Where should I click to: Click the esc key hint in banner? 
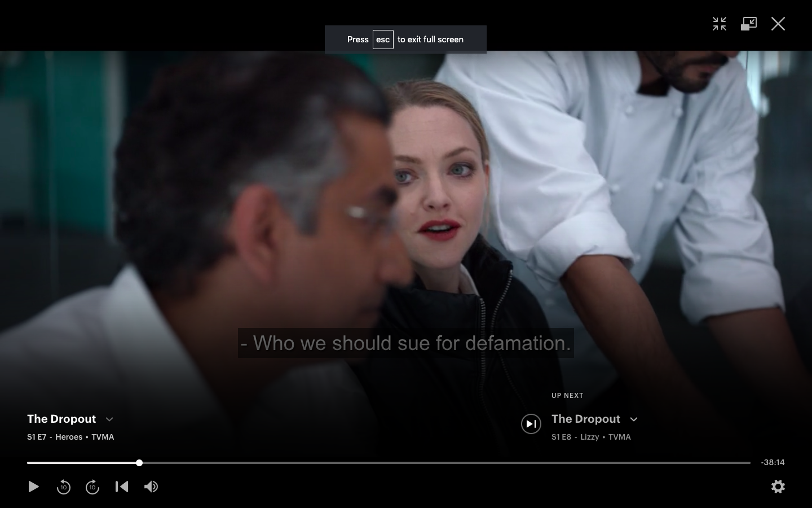pyautogui.click(x=383, y=40)
